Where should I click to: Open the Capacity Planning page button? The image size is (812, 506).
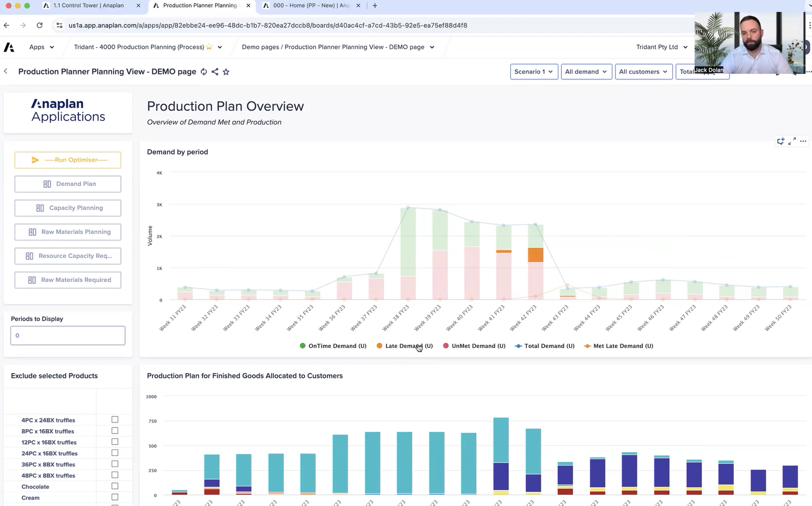[68, 208]
